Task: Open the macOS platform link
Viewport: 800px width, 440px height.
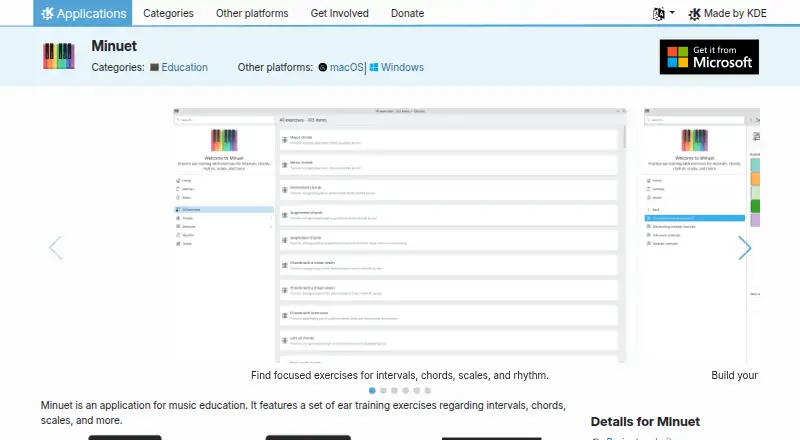Action: (x=346, y=67)
